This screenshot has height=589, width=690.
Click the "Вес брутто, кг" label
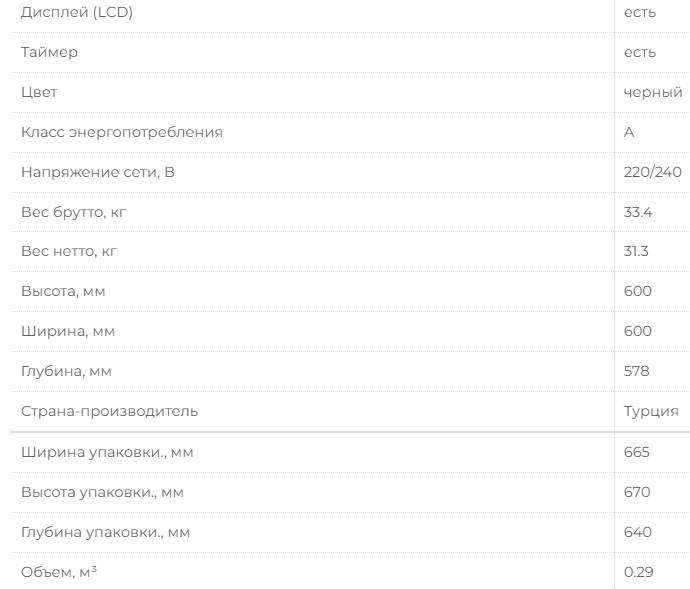point(74,212)
